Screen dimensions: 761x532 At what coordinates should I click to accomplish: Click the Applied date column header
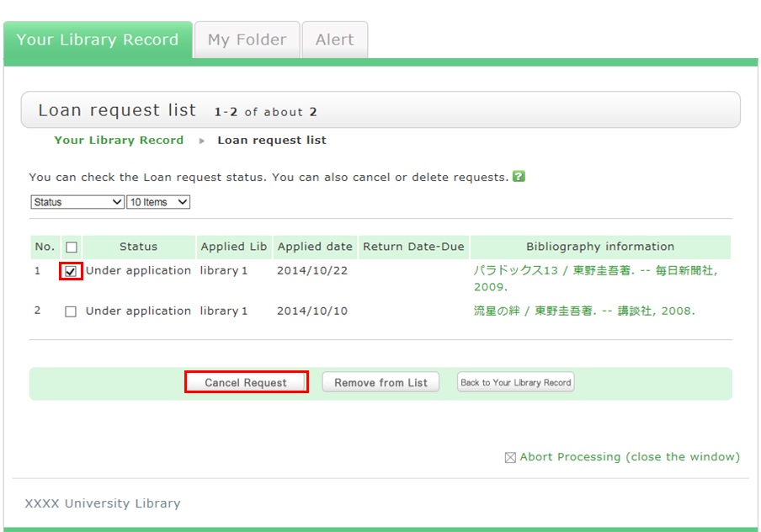(315, 247)
